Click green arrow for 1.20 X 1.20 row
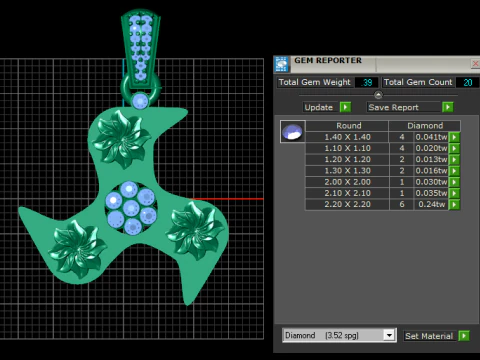Image resolution: width=480 pixels, height=360 pixels. click(454, 160)
